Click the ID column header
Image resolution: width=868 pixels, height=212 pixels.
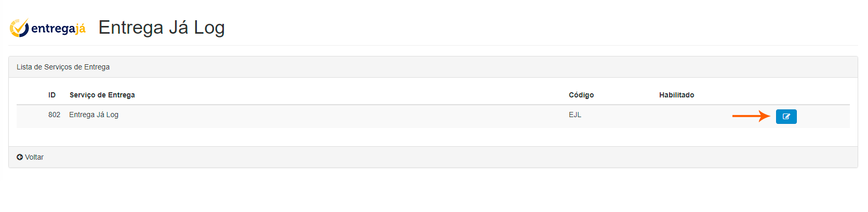pos(52,95)
